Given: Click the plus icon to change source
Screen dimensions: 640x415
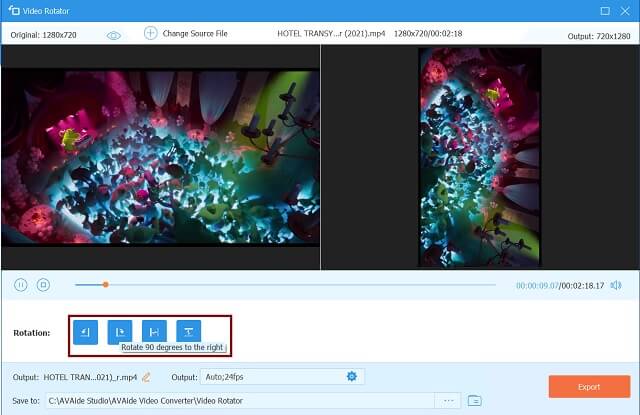Looking at the screenshot, I should pos(151,33).
